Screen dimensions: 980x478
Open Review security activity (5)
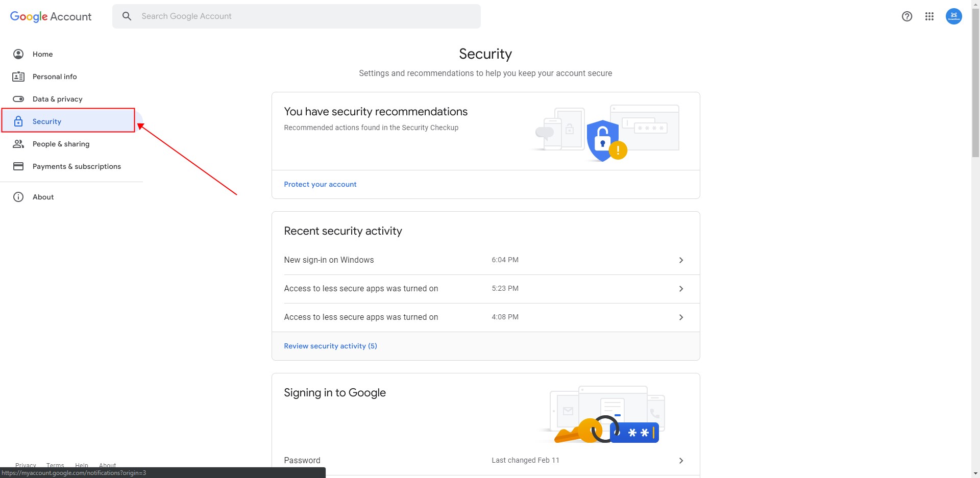tap(330, 346)
